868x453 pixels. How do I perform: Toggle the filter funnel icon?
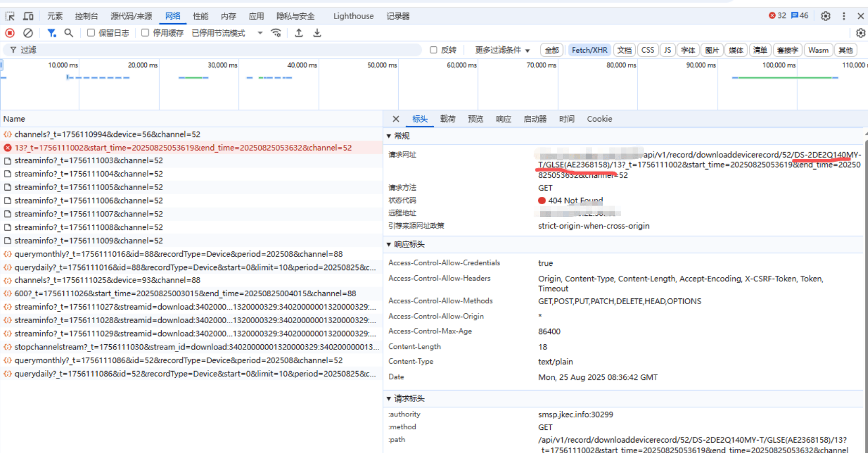pos(52,33)
